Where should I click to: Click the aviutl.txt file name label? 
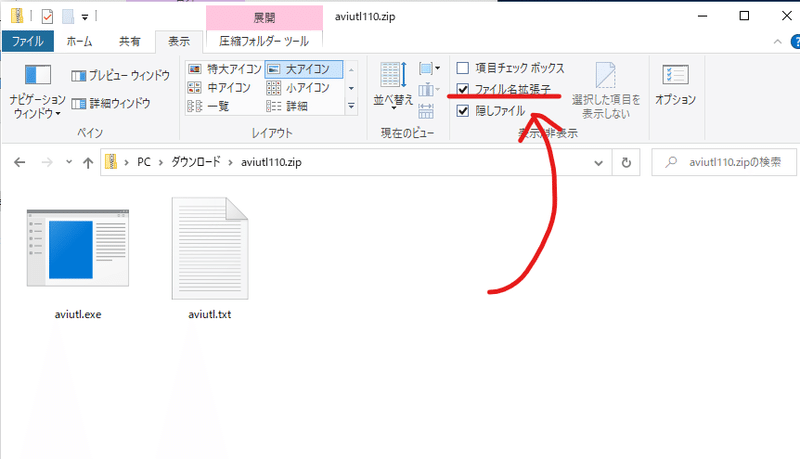(x=210, y=314)
